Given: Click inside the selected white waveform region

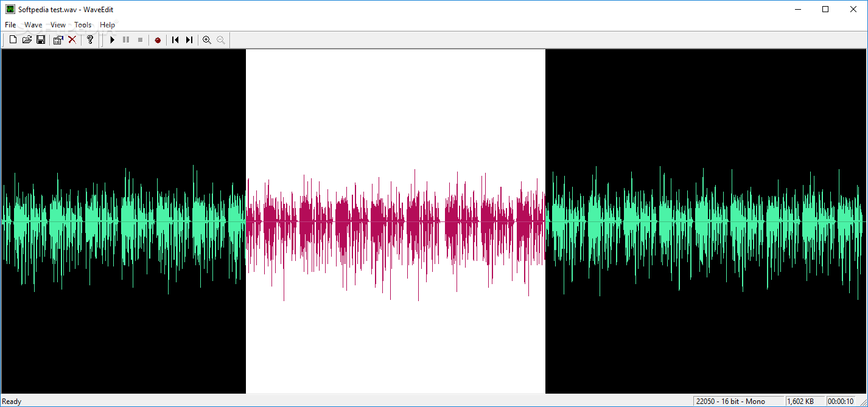Looking at the screenshot, I should (396, 221).
